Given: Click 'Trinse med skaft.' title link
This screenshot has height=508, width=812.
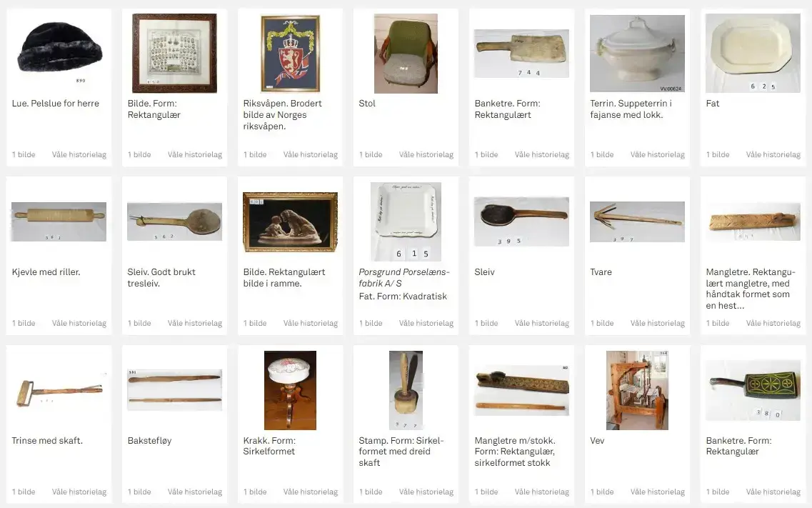Looking at the screenshot, I should click(47, 441).
